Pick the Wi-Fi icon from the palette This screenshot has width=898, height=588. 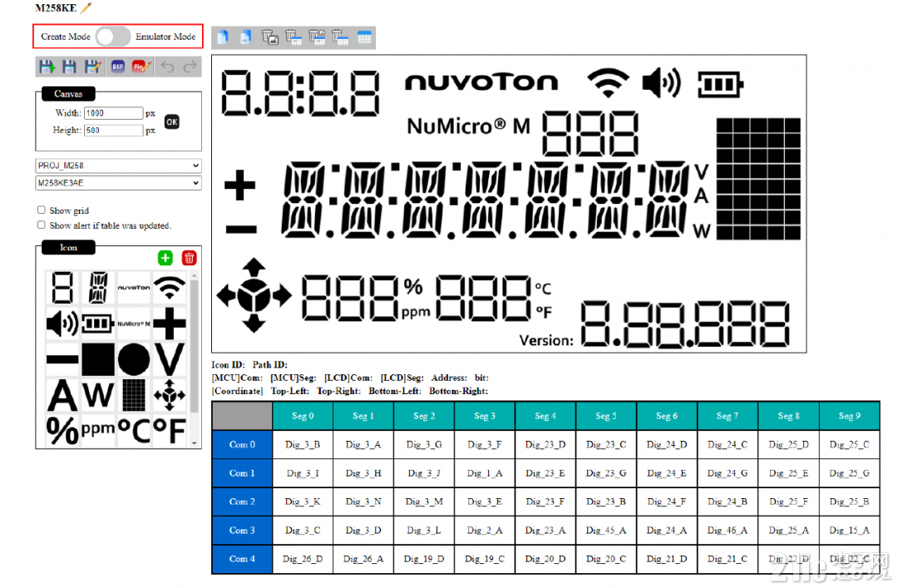(170, 287)
